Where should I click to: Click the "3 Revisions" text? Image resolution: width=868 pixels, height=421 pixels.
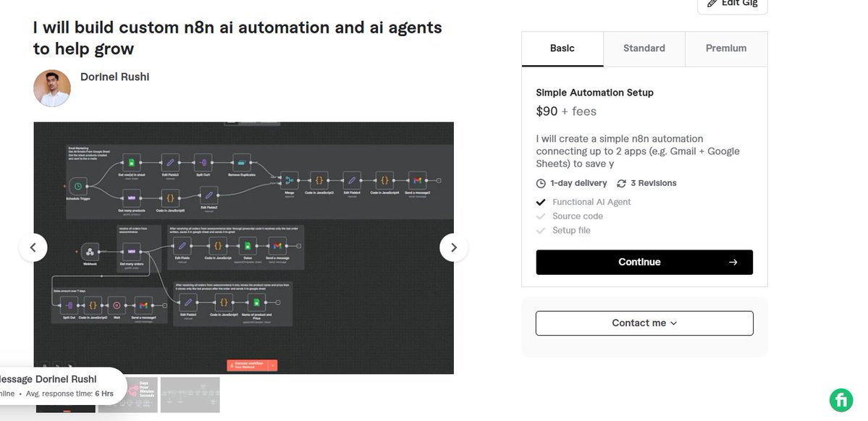654,183
